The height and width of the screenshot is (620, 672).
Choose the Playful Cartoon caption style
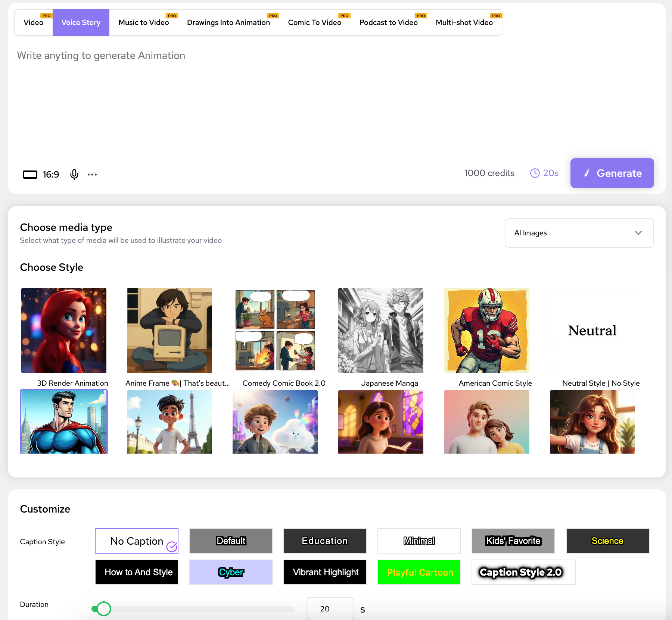pos(419,572)
